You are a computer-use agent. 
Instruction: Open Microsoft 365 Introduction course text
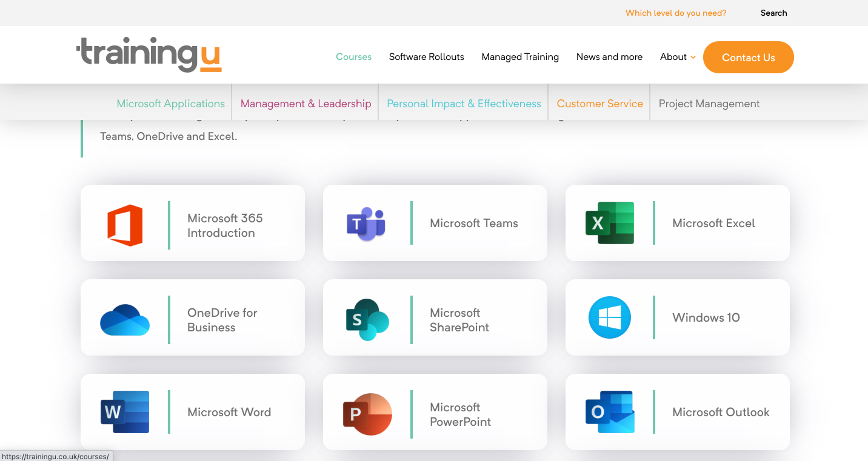pos(225,225)
